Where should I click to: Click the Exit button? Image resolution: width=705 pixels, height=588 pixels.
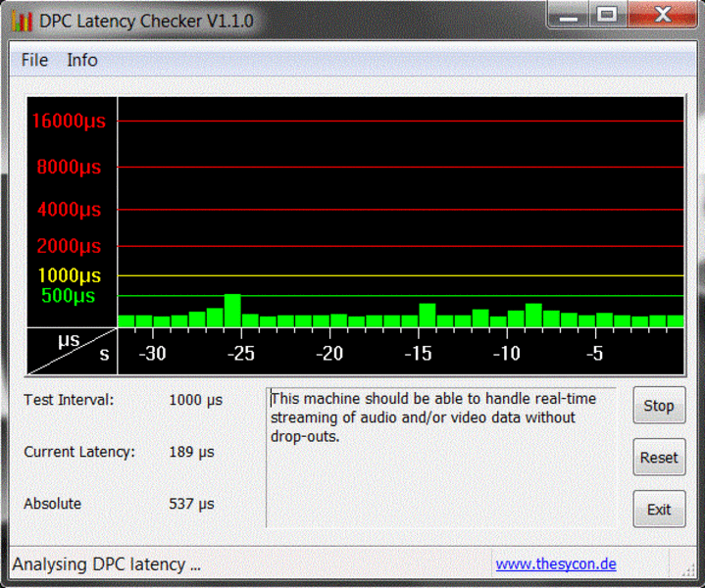pos(659,510)
